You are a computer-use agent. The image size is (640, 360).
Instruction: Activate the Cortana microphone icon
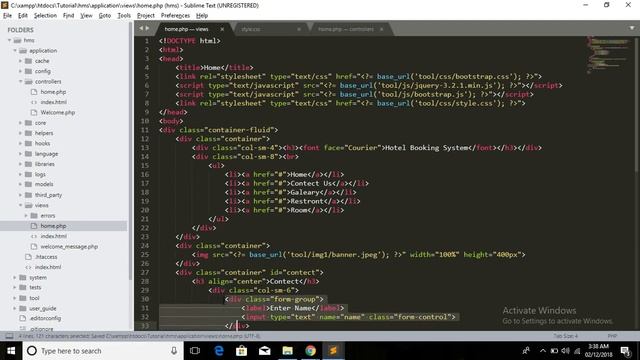point(174,351)
